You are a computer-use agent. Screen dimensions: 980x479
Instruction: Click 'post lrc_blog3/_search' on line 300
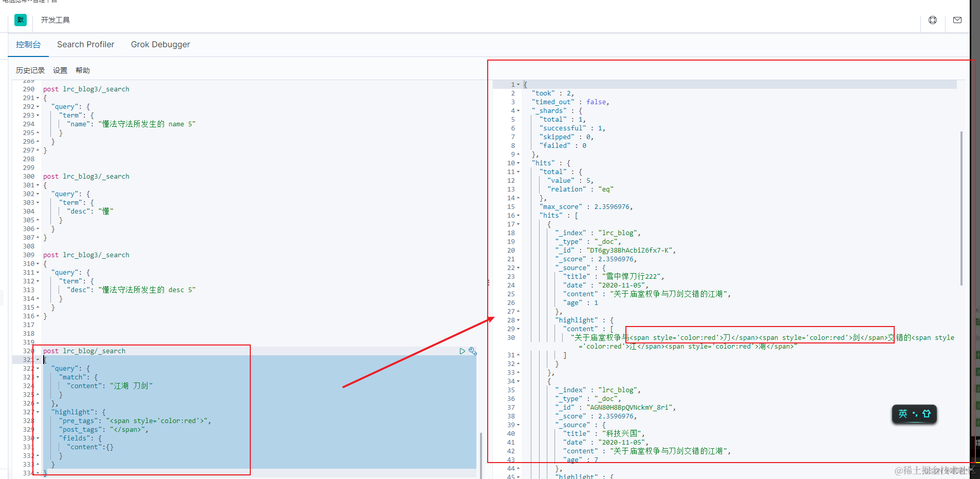pyautogui.click(x=86, y=177)
